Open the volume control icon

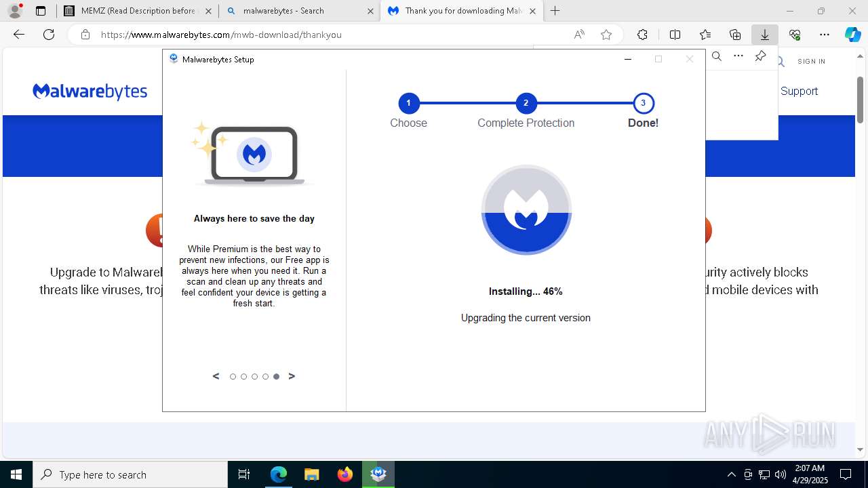780,474
